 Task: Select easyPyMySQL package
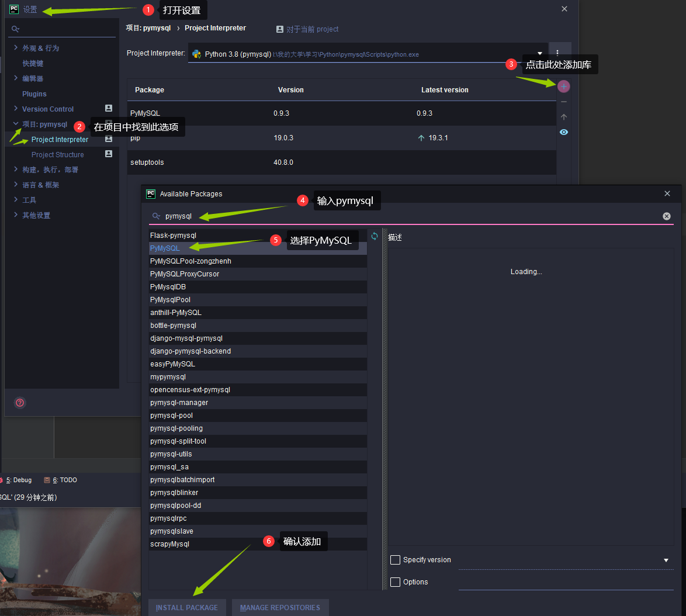point(258,364)
